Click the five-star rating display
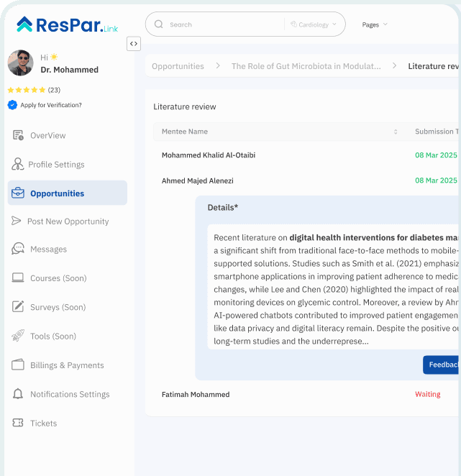This screenshot has height=476, width=461. pos(27,90)
